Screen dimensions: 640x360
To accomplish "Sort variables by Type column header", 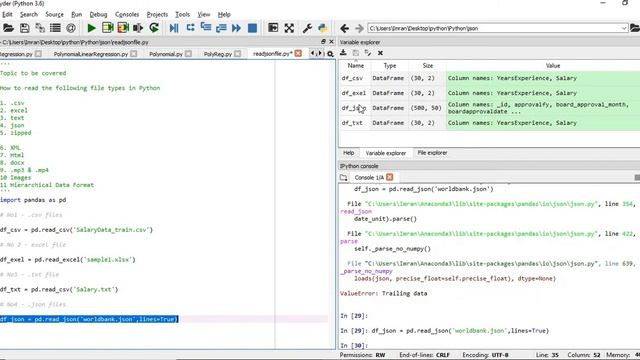I will [x=390, y=65].
